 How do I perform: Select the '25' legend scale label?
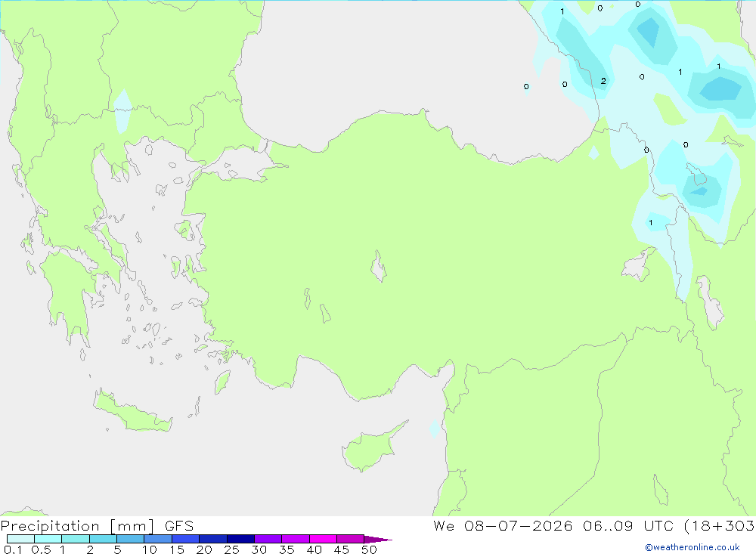[x=231, y=549]
